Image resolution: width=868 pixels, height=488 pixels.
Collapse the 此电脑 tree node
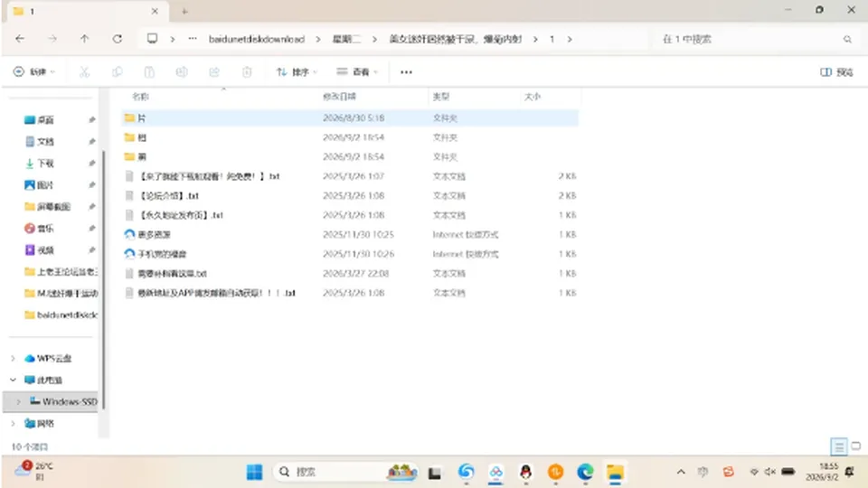tap(13, 380)
